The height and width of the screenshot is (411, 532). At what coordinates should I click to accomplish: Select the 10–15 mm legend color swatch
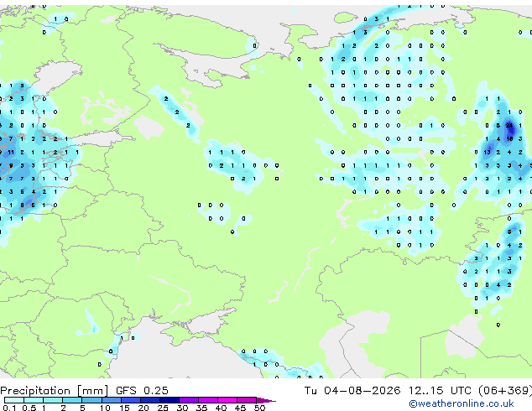click(111, 400)
